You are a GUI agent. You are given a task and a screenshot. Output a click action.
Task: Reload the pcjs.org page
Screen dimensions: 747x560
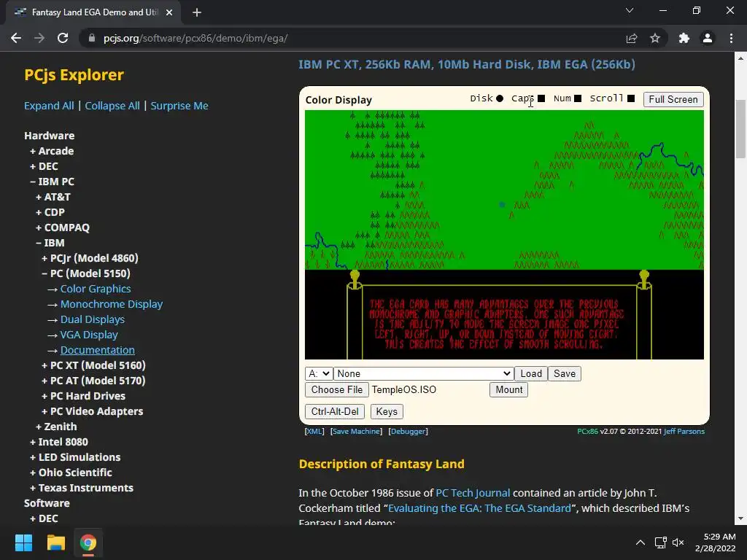click(x=63, y=38)
